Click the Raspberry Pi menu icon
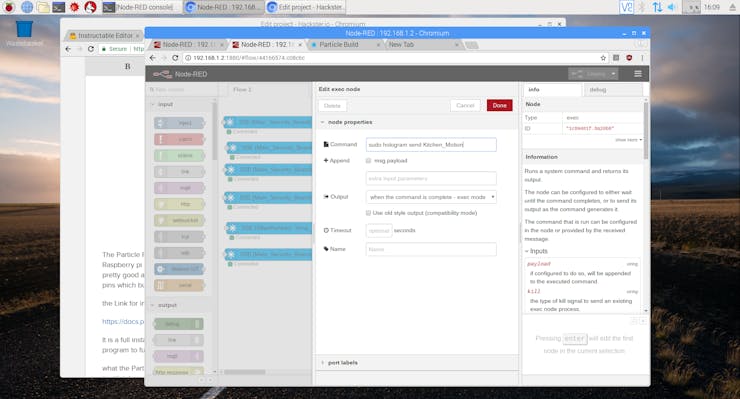 point(8,7)
